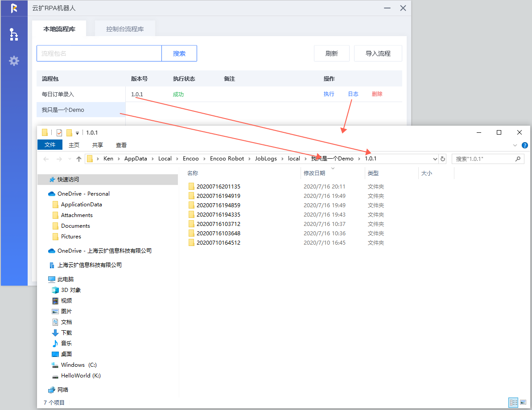Expand chevron after Encoo Robot in address bar
This screenshot has height=410, width=532.
[x=249, y=159]
